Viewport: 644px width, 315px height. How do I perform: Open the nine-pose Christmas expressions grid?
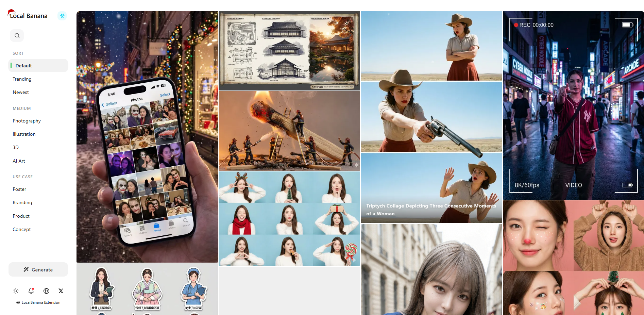pyautogui.click(x=289, y=218)
